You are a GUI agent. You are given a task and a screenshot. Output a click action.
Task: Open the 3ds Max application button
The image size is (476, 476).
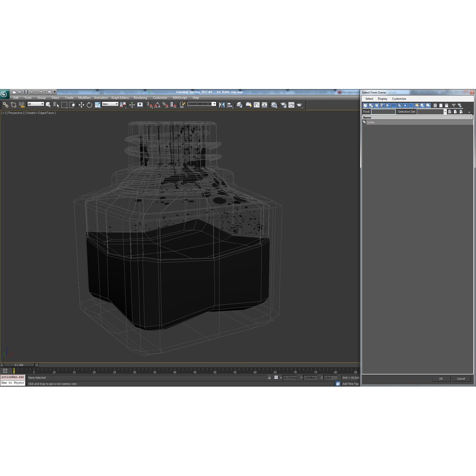[x=4, y=94]
